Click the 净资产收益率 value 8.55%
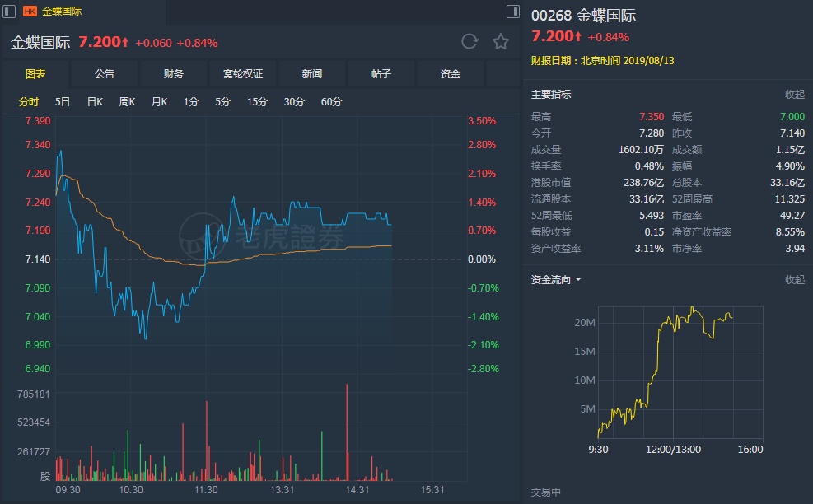Screen dimensions: 813x504 pyautogui.click(x=790, y=231)
